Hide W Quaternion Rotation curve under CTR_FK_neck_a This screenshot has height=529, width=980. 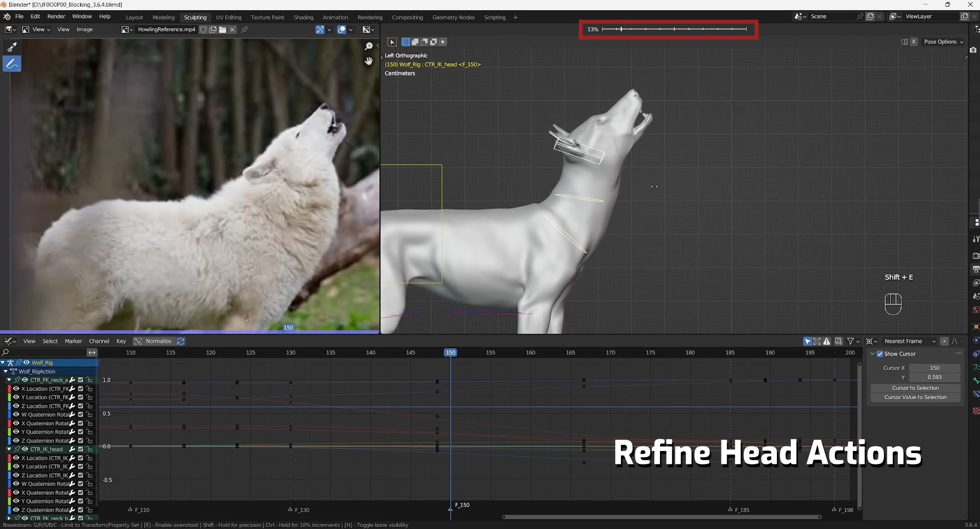coord(16,415)
